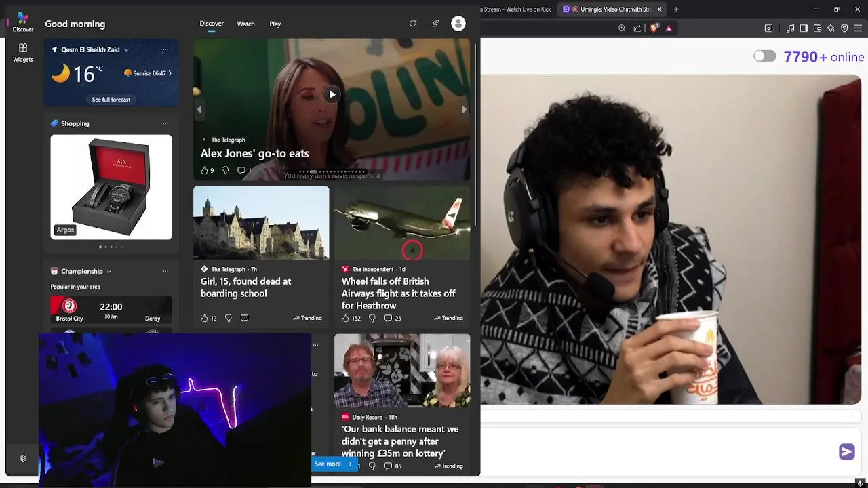Expand the Qesm El Sheikh Zaid location dropdown
This screenshot has width=868, height=488.
click(125, 49)
